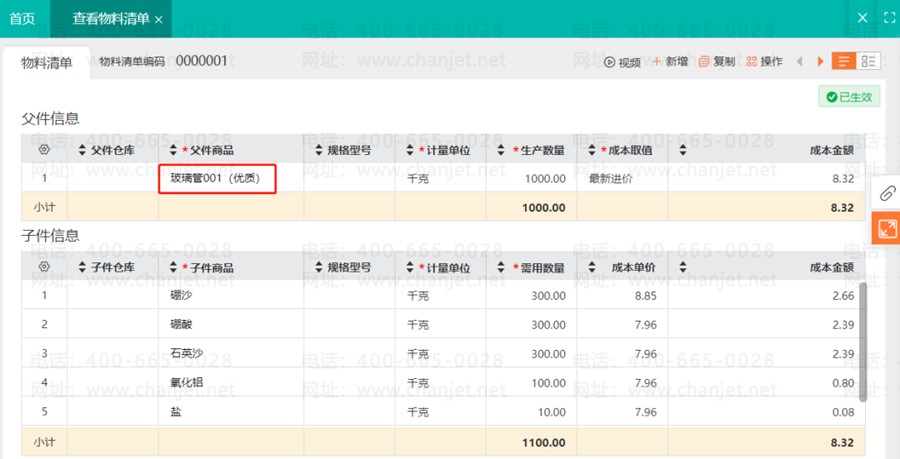Sort by 成本单价 column
This screenshot has width=900, height=459.
pyautogui.click(x=592, y=267)
